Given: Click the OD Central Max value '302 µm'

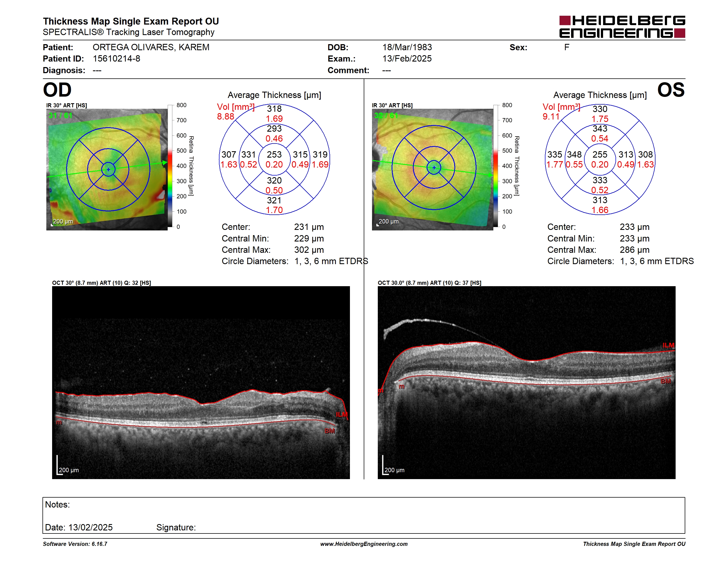Looking at the screenshot, I should [309, 250].
